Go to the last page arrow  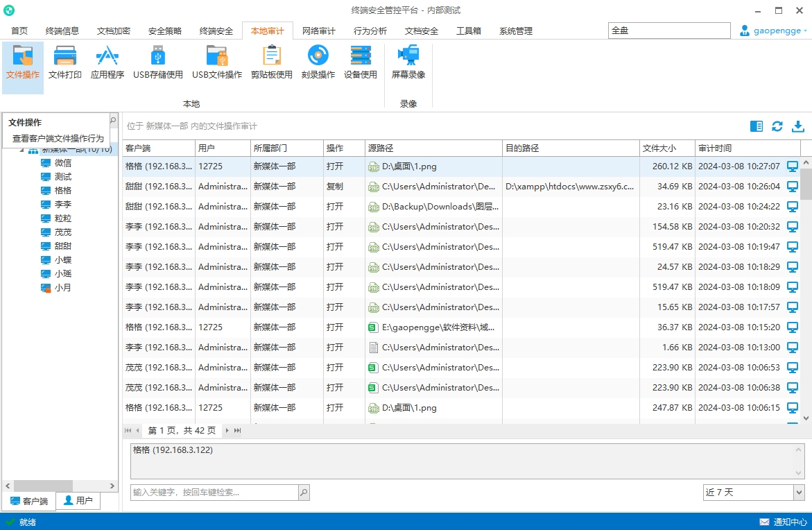(237, 431)
